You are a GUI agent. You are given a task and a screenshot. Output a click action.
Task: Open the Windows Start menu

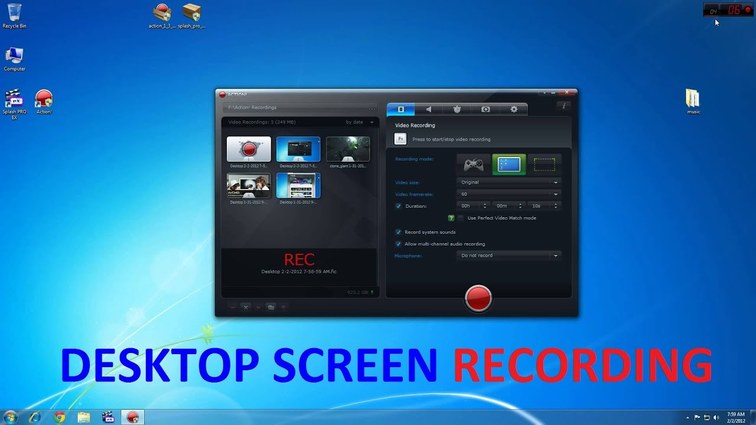tap(10, 417)
